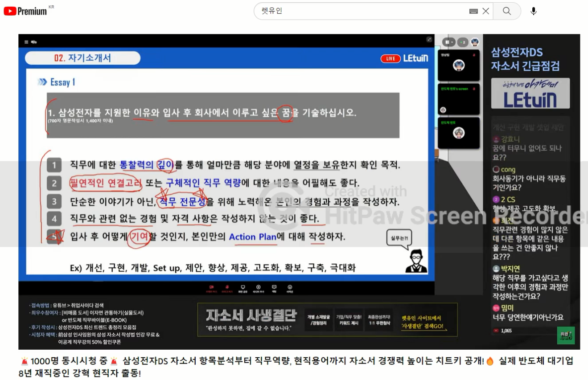
Task: Open the on-screen keyboard in search bar
Action: coord(473,11)
